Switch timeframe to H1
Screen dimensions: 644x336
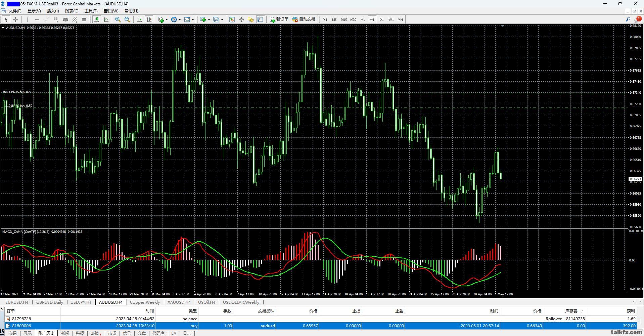[363, 19]
